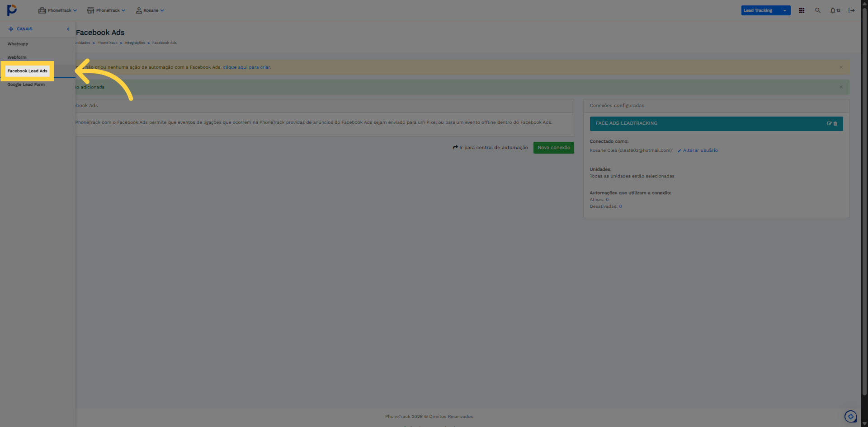Delete the FACE ADS LEADTRACKING connection
Image resolution: width=868 pixels, height=427 pixels.
835,123
